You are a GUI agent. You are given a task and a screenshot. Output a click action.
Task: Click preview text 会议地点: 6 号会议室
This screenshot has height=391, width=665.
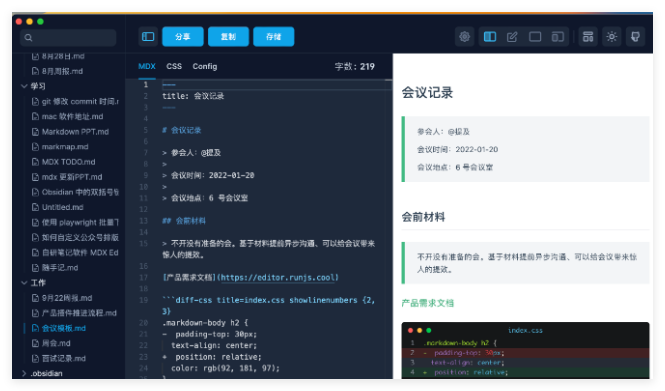(x=455, y=167)
